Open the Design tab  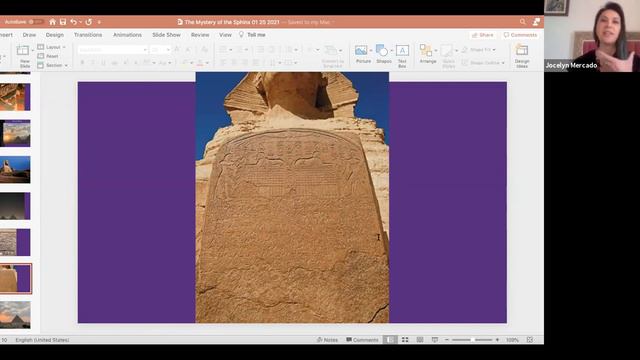55,35
